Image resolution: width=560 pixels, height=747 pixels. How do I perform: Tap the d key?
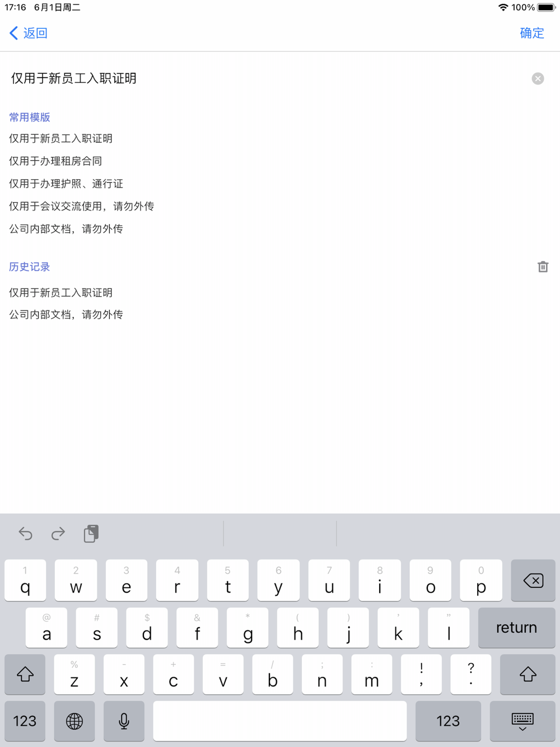click(147, 627)
